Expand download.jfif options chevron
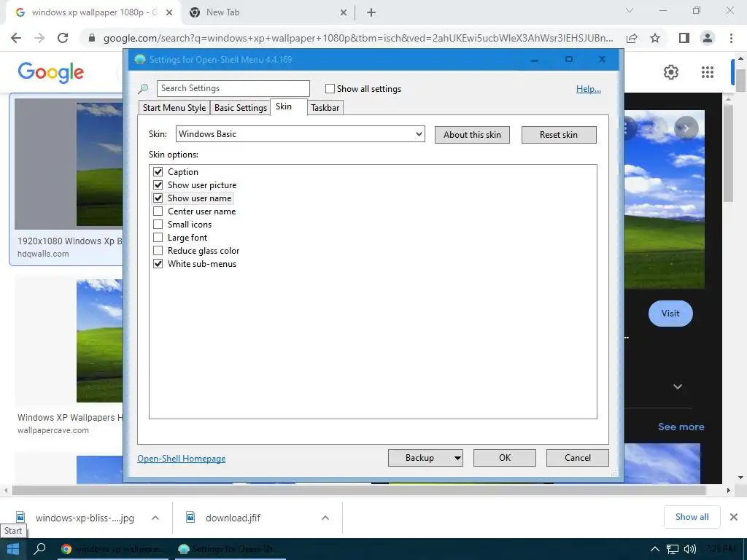The width and height of the screenshot is (747, 560). (325, 518)
